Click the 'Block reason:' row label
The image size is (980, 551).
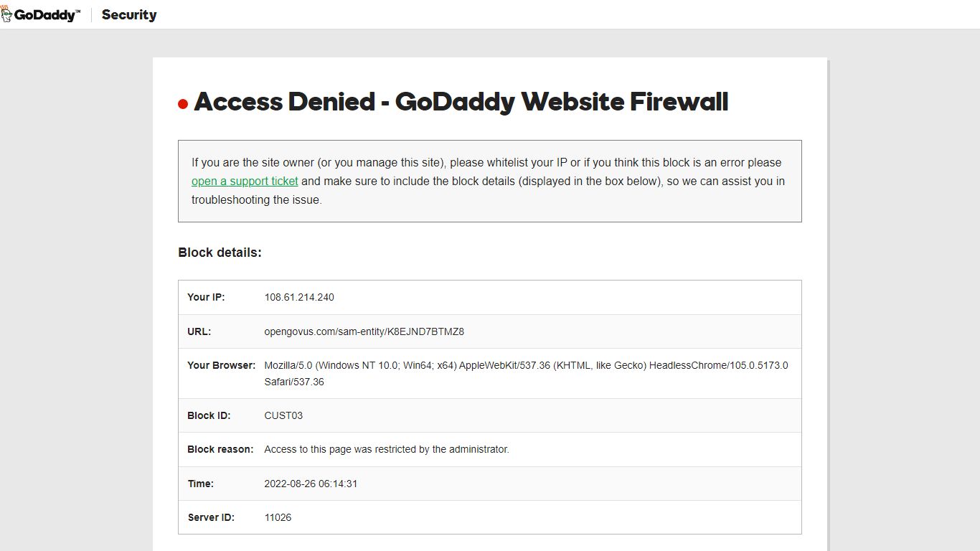coord(220,449)
